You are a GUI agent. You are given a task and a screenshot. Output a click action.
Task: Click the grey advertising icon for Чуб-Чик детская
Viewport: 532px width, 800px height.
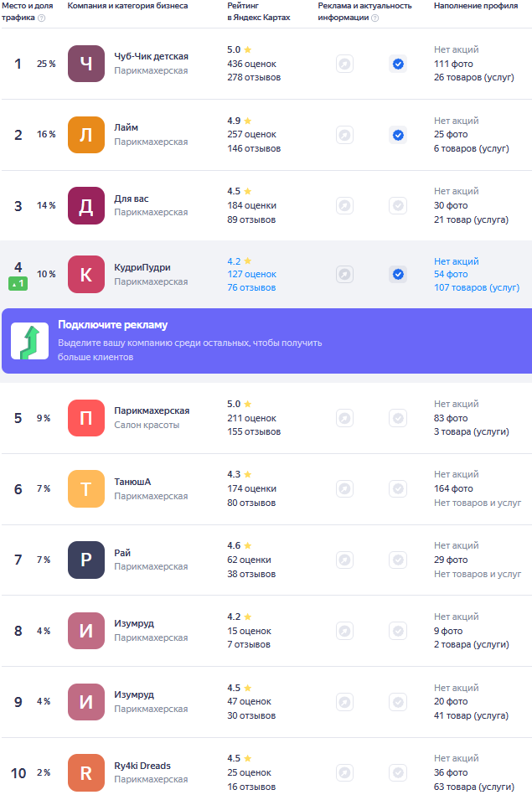point(345,64)
